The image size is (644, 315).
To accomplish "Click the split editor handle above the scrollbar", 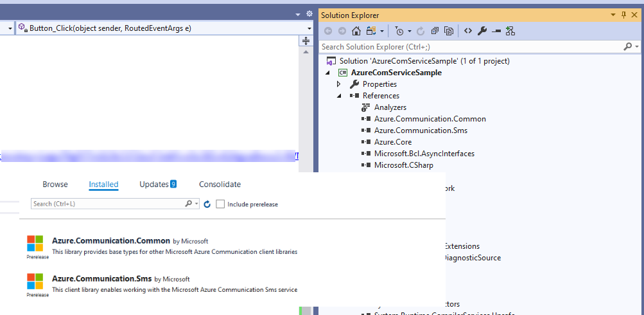I will [306, 41].
